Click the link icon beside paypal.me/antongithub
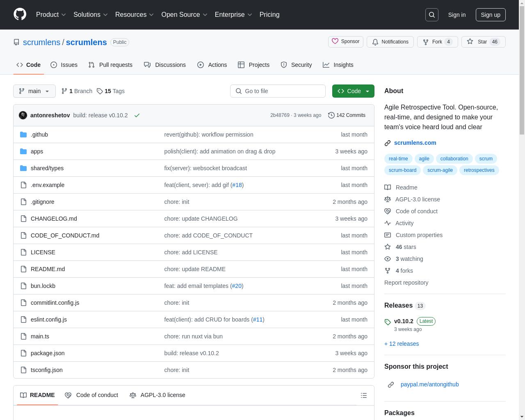The image size is (525, 420). [x=391, y=384]
